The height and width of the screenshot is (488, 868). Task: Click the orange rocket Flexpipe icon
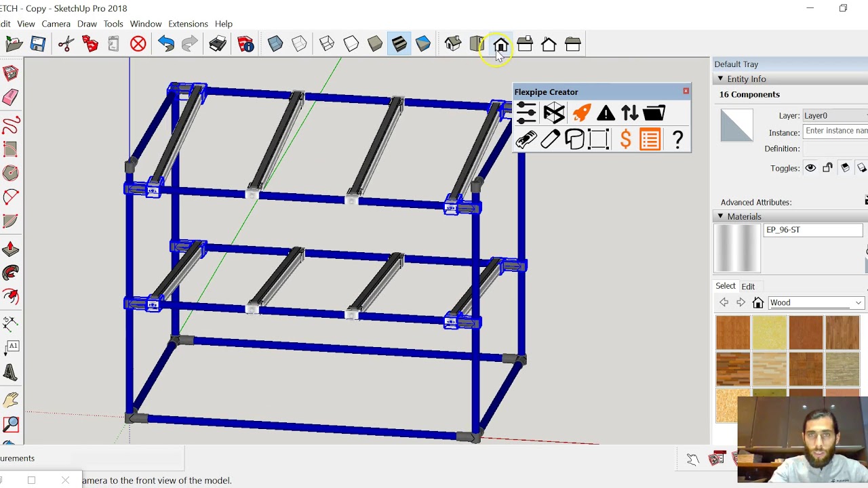581,113
